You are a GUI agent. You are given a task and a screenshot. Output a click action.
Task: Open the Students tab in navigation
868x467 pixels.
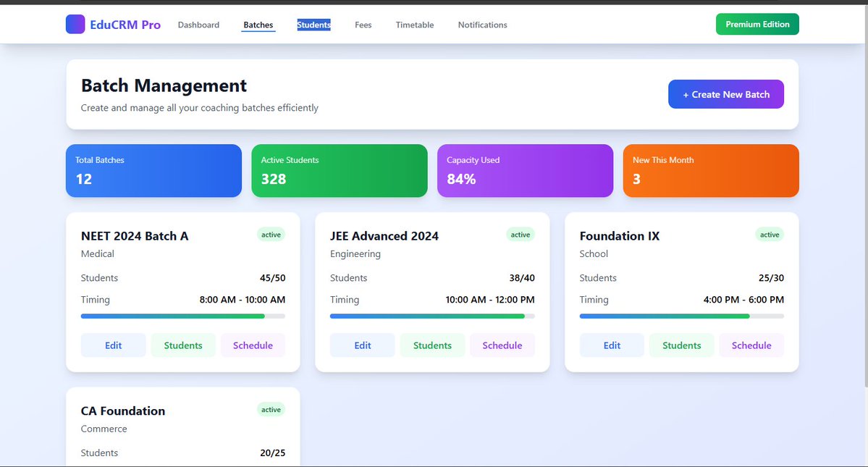click(313, 25)
